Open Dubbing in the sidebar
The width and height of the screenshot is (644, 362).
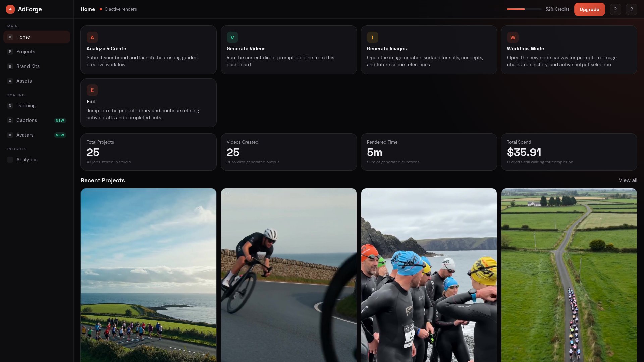click(37, 106)
